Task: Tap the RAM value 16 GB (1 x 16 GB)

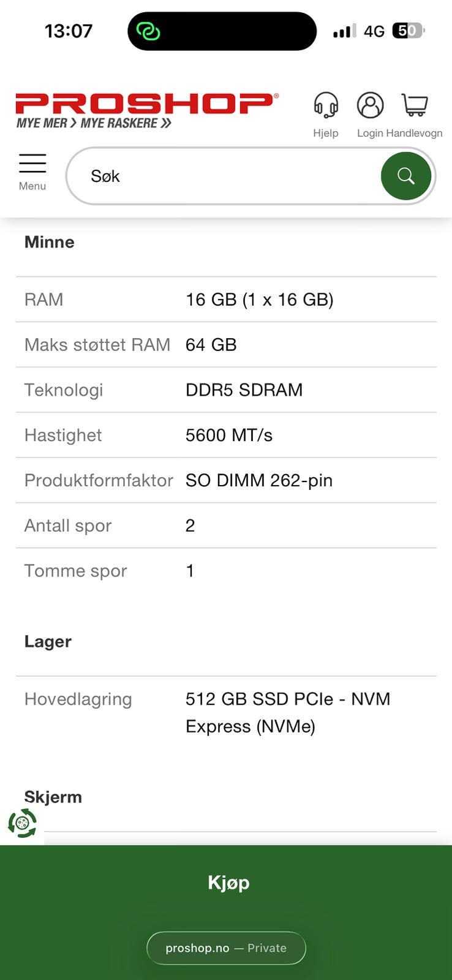Action: pyautogui.click(x=259, y=300)
